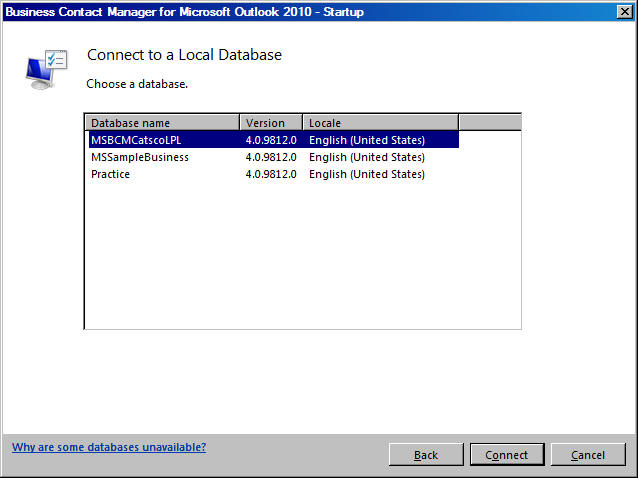
Task: Click English (United States) locale for MSSampleBusiness
Action: click(x=367, y=157)
